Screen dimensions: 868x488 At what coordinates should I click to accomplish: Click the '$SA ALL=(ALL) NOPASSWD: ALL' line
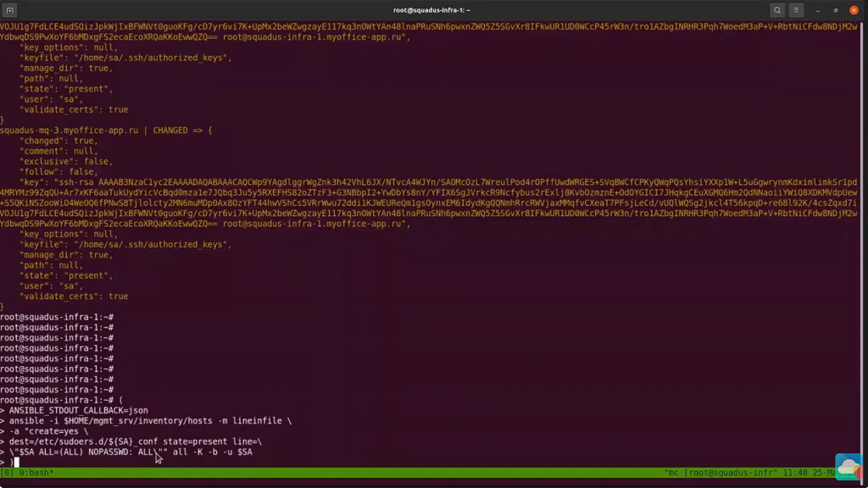coord(131,452)
